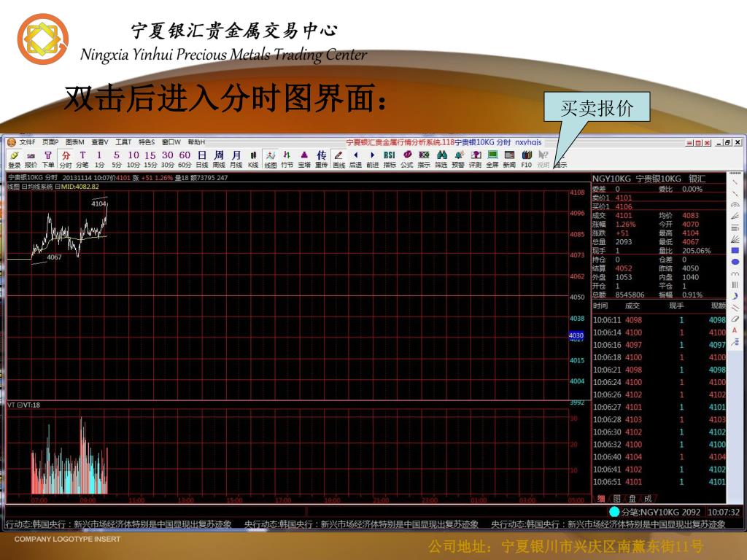Click the 10:06:51 trade row
Image resolution: width=747 pixels, height=560 pixels.
pyautogui.click(x=659, y=481)
